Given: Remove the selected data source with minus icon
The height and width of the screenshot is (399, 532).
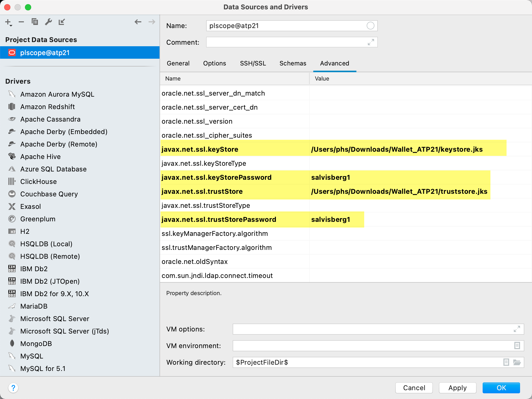Looking at the screenshot, I should click(21, 22).
